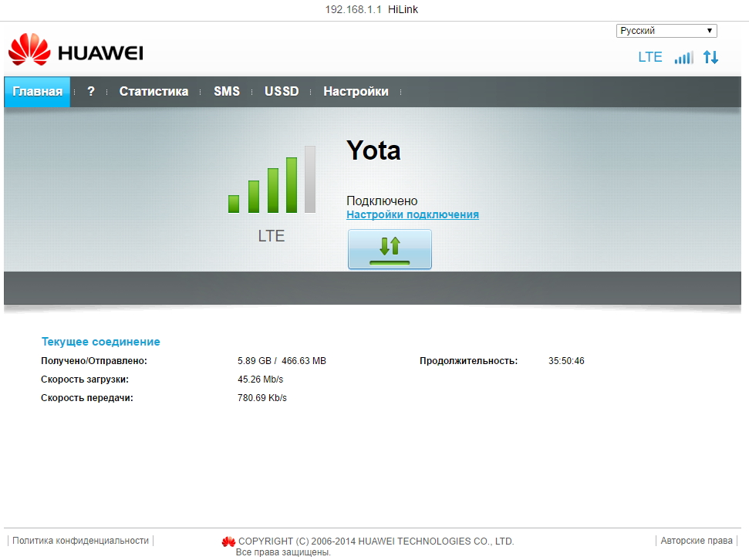Open the Настройки подключения link
The image size is (749, 560).
tap(413, 214)
